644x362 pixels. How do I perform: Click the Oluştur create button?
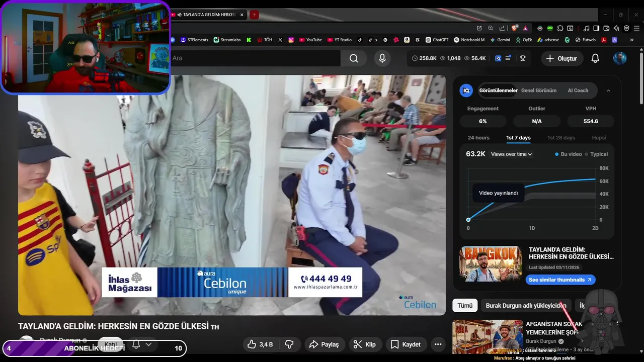tap(562, 58)
